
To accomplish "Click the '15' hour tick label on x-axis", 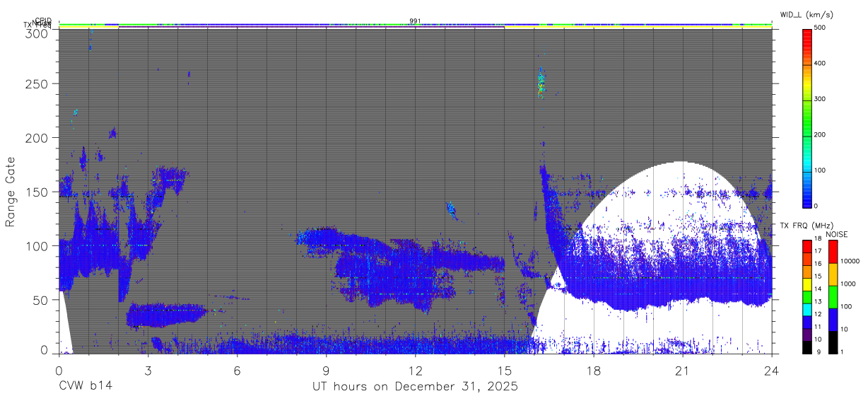I will point(504,369).
